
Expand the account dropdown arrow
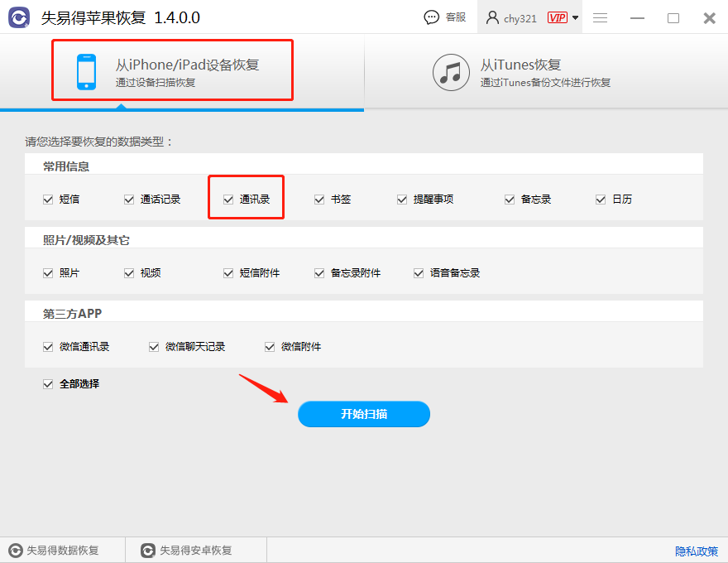pyautogui.click(x=575, y=17)
